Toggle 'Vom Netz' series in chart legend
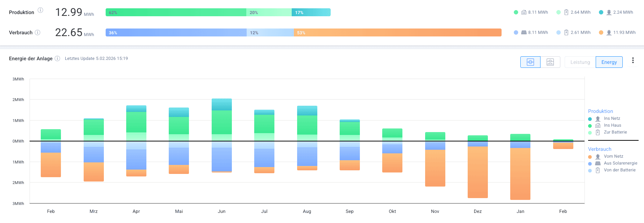The image size is (644, 223). [613, 156]
